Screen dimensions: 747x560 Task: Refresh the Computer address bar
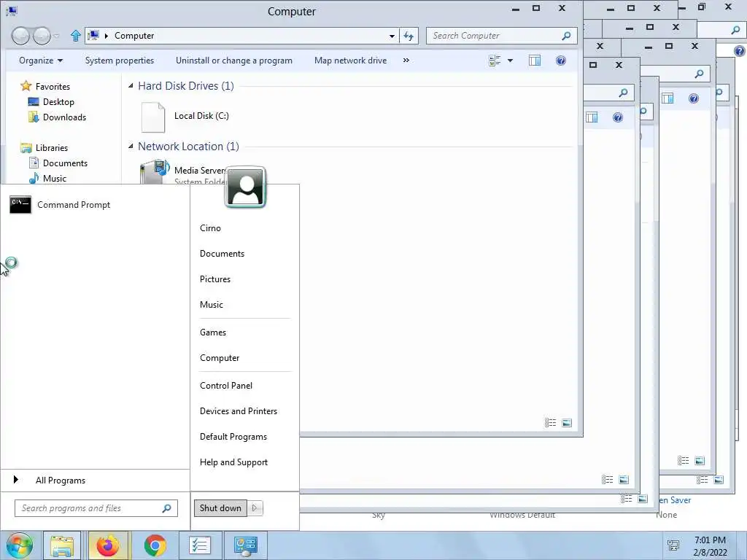point(409,36)
